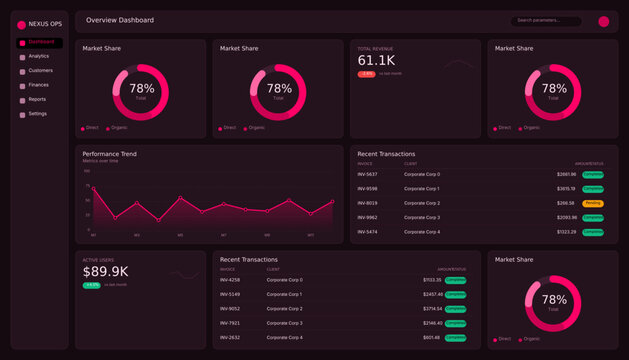
Task: Click the Completed badge for INV-9052
Action: [x=455, y=309]
